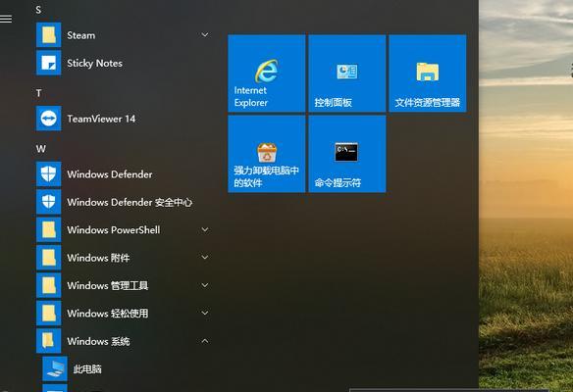Click the Windows 附件 folder icon
573x392 pixels.
(49, 258)
